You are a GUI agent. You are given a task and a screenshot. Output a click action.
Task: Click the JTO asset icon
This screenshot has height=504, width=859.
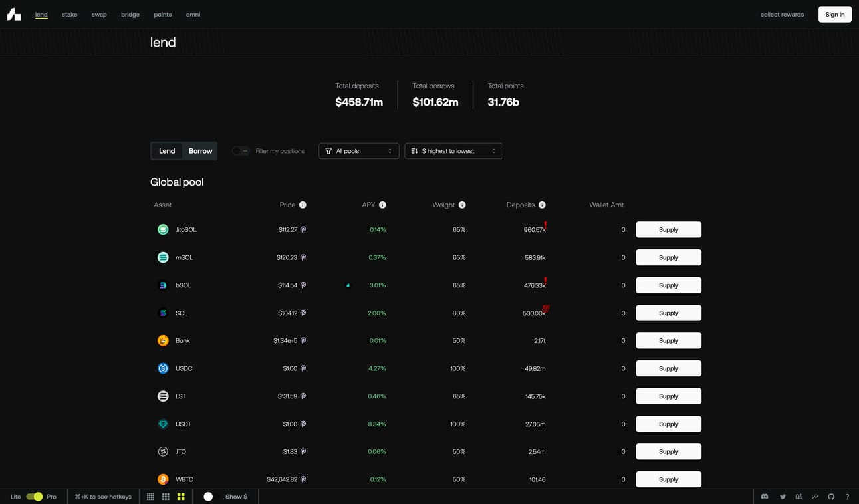point(163,451)
